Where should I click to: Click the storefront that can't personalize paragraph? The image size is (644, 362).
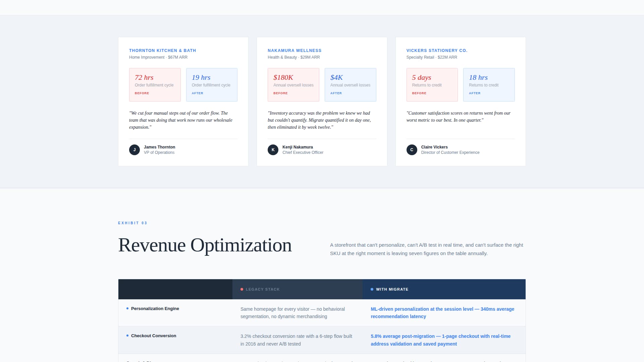point(427,249)
